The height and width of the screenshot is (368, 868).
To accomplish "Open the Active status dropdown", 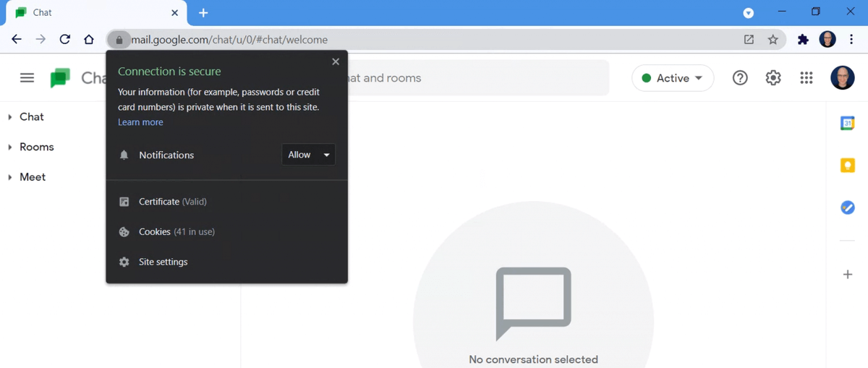I will (x=673, y=78).
